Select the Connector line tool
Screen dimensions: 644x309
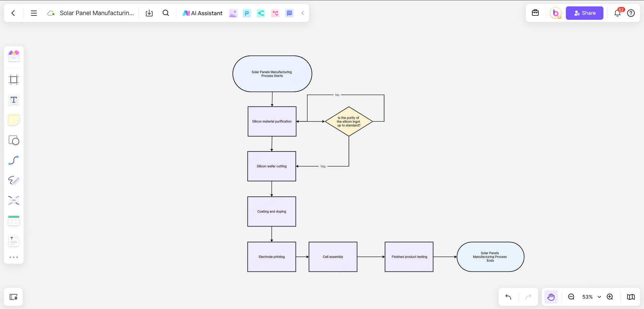[14, 160]
